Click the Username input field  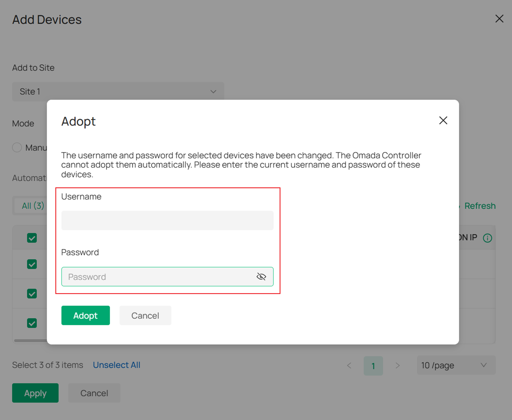[167, 220]
